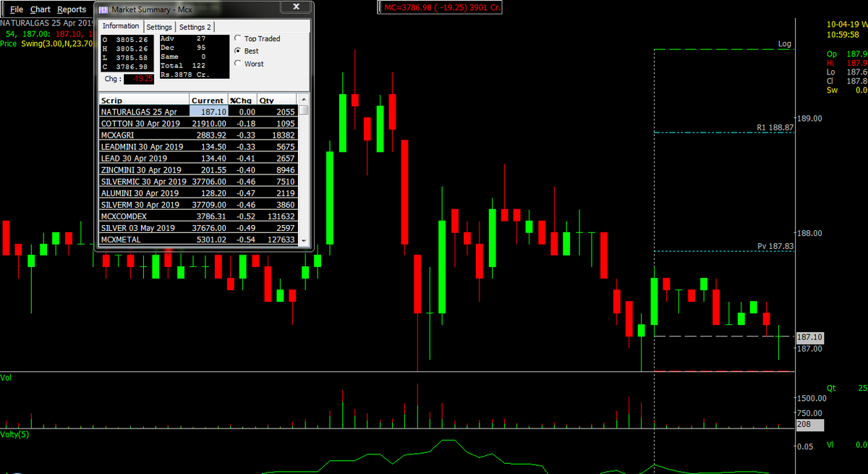Switch to the Information tab
Image resolution: width=868 pixels, height=474 pixels.
pyautogui.click(x=121, y=26)
